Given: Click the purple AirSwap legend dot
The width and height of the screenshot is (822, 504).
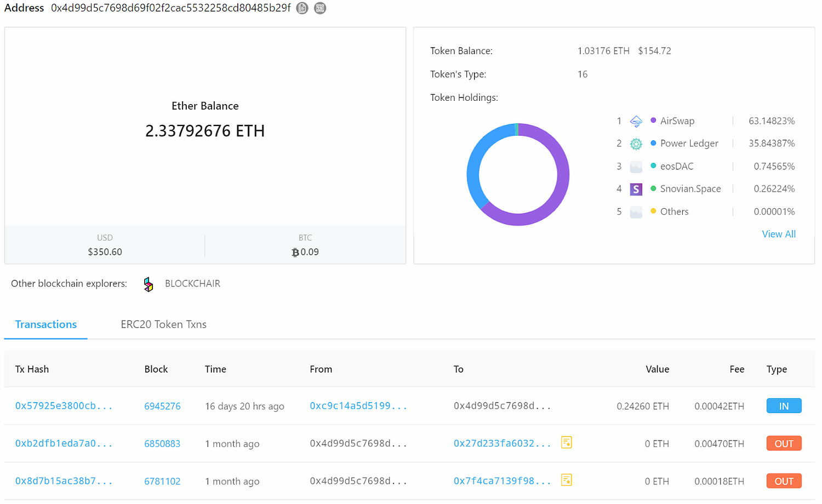Looking at the screenshot, I should pyautogui.click(x=653, y=121).
